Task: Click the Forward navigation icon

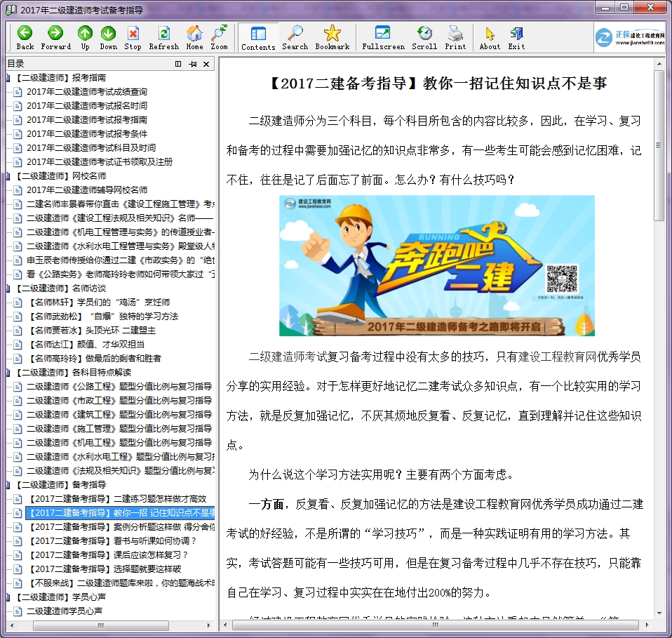Action: 56,33
